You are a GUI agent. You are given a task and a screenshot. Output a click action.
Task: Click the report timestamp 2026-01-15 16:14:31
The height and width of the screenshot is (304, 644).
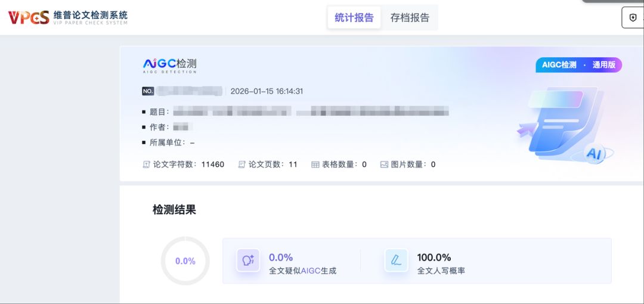pyautogui.click(x=267, y=91)
